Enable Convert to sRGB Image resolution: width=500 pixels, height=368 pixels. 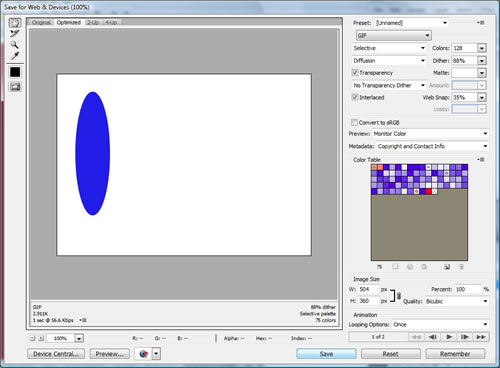[x=354, y=122]
